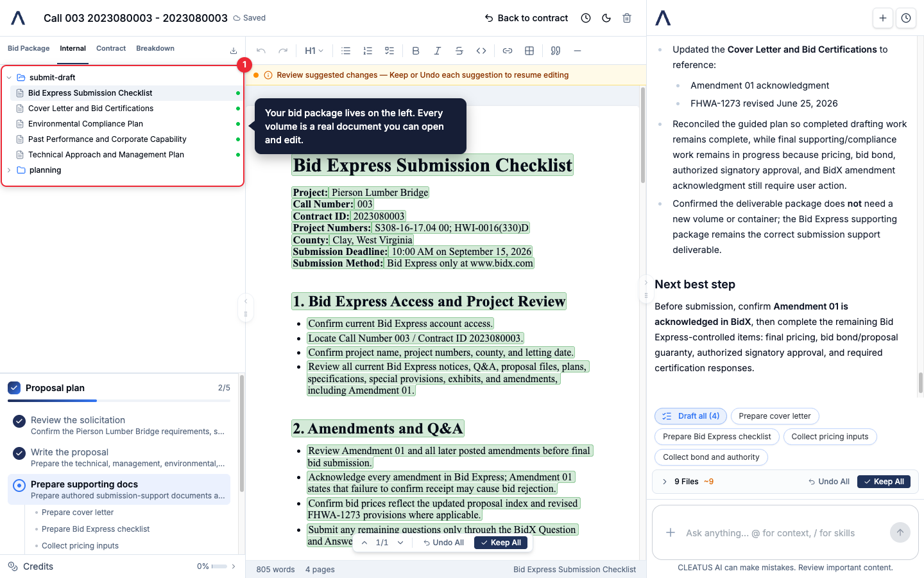This screenshot has width=924, height=578.
Task: Click the send arrow button in chat
Action: [x=900, y=532]
